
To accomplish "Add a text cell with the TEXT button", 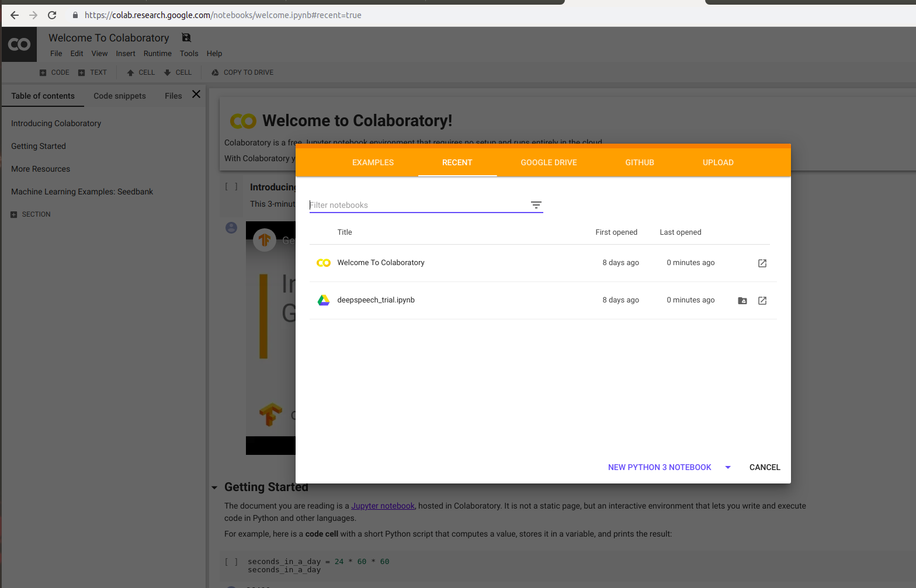I will click(x=93, y=72).
